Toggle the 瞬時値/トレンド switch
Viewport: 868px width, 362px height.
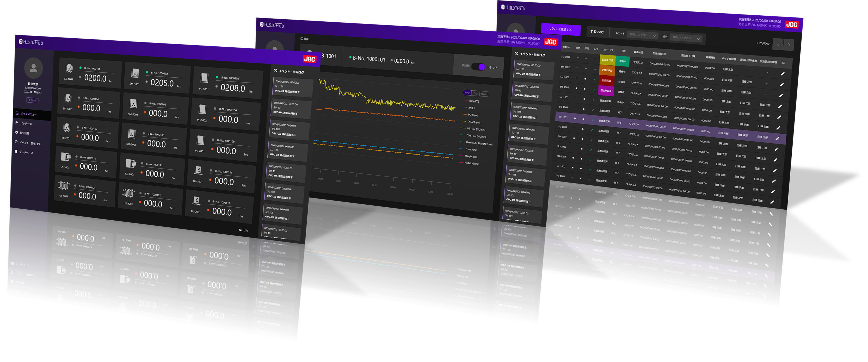point(478,67)
